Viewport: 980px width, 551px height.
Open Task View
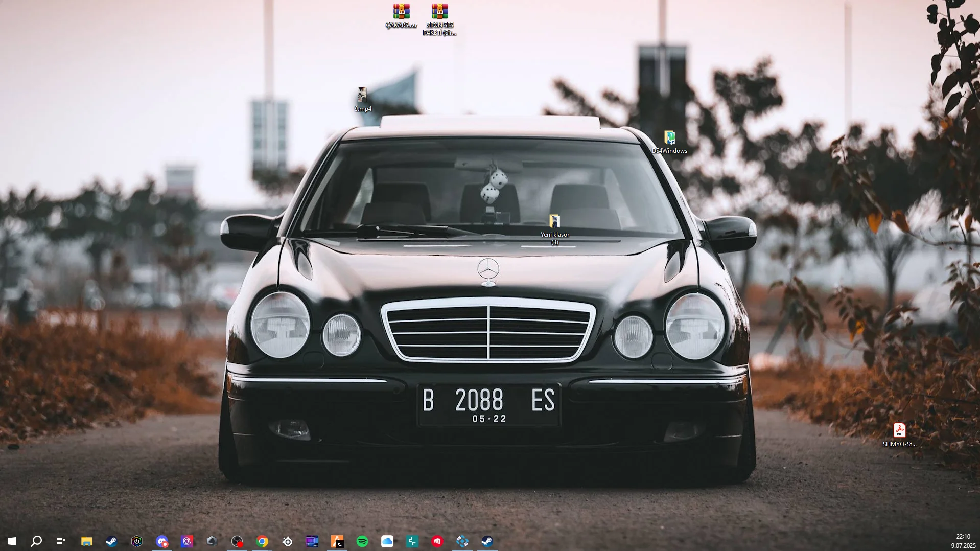[x=60, y=541]
